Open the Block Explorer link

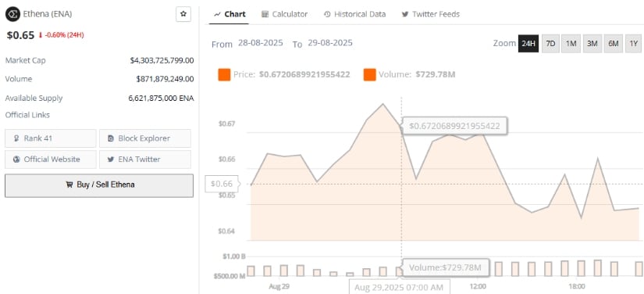coord(145,138)
